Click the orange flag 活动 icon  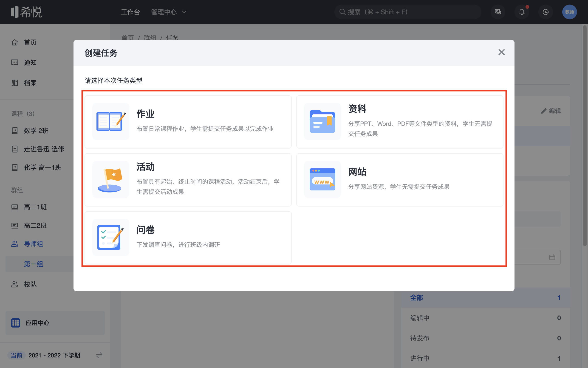[x=111, y=179]
